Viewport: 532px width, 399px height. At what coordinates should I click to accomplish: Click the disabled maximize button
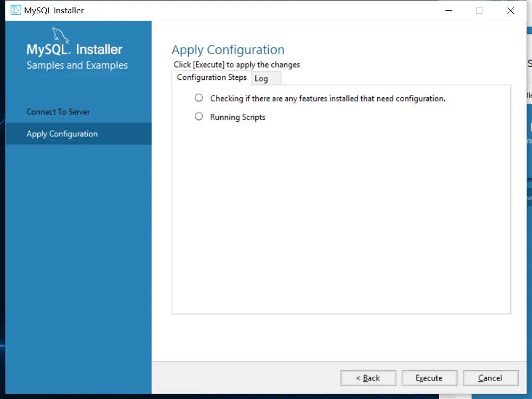[x=479, y=11]
